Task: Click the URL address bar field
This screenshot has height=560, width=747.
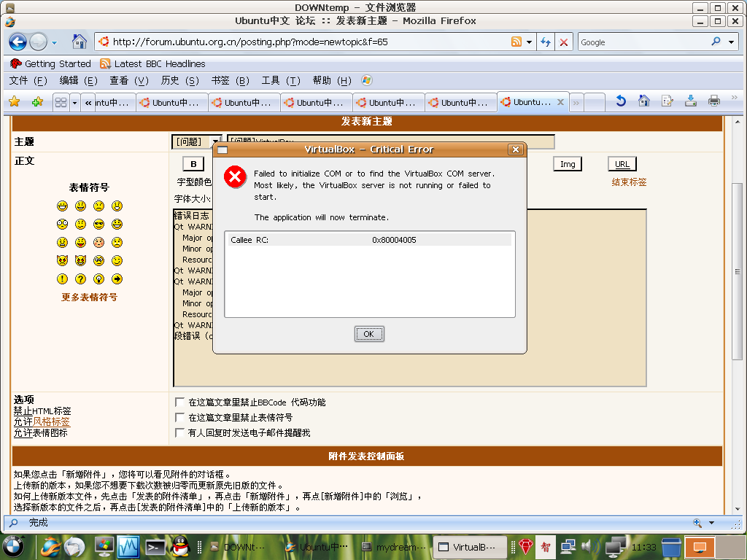Action: coord(301,42)
